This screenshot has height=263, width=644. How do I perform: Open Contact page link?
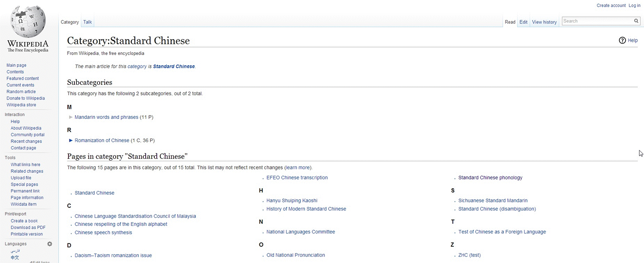pos(23,148)
